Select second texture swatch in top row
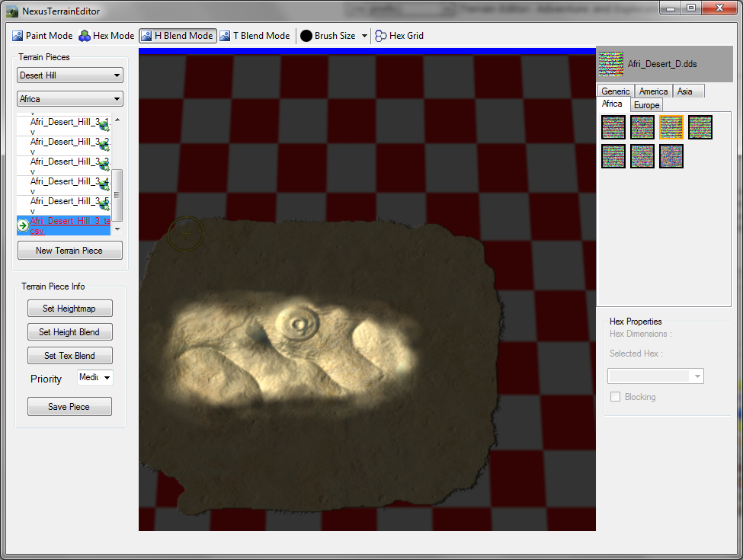 pos(642,127)
